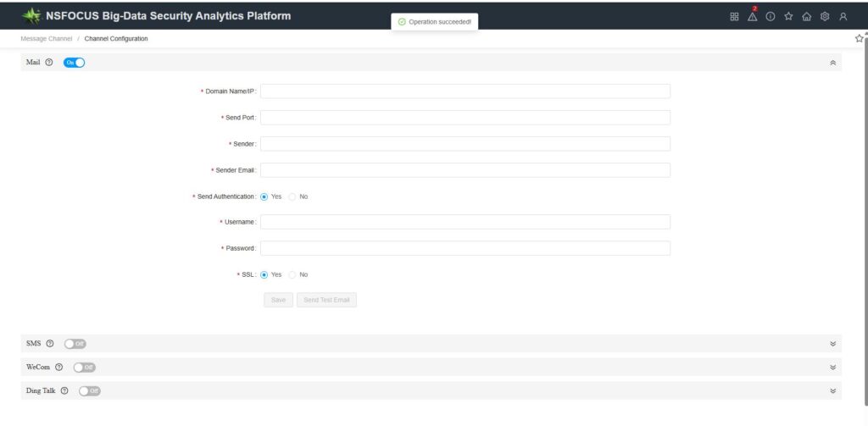Image resolution: width=868 pixels, height=426 pixels.
Task: View alerts via the warning triangle icon
Action: 752,16
